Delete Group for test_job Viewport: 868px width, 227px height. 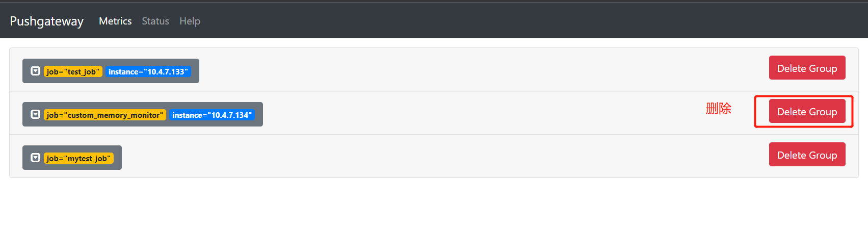(x=807, y=68)
